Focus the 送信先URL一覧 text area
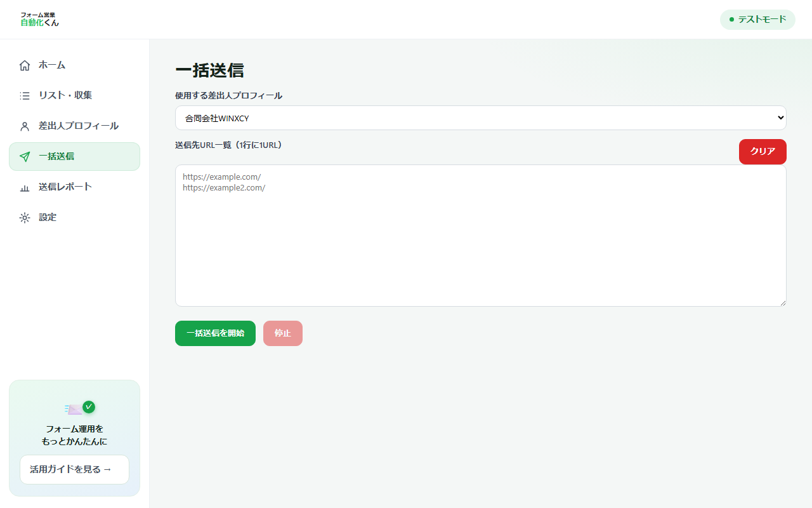The image size is (812, 508). coord(481,236)
